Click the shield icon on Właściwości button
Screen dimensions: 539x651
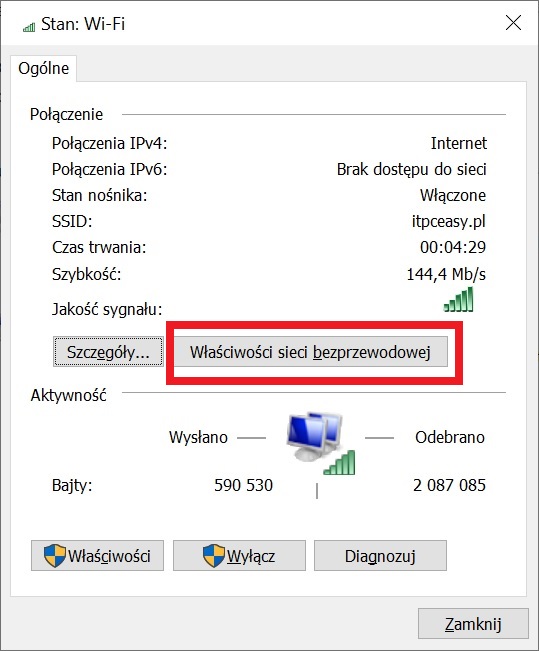coord(55,556)
